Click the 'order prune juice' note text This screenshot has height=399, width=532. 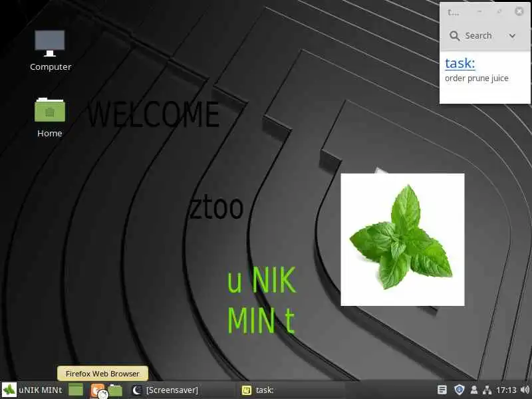click(x=476, y=78)
